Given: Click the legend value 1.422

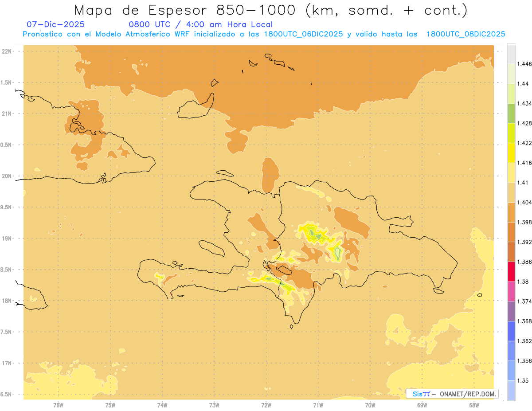Looking at the screenshot, I should (x=524, y=143).
